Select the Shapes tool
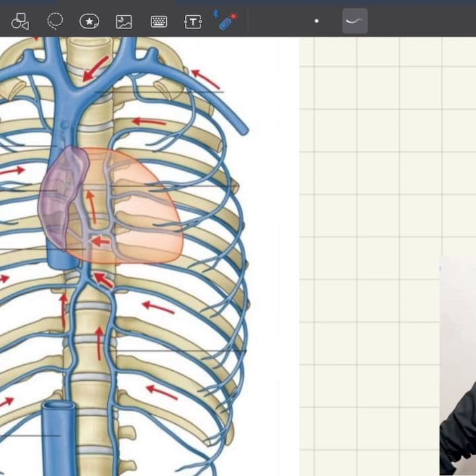Viewport: 476px width, 476px height. [20, 22]
